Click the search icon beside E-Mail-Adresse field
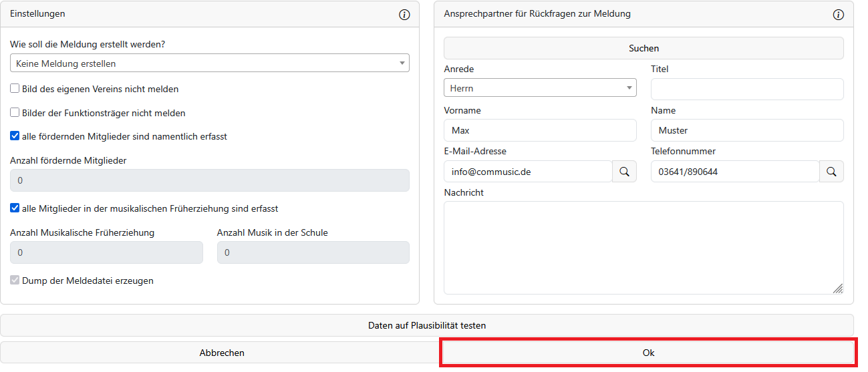 coord(624,172)
